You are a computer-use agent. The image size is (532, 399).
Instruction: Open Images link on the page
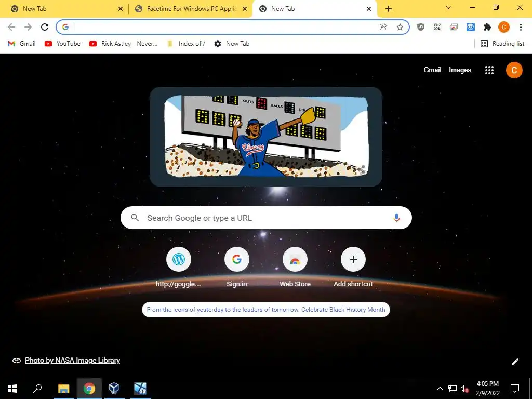pyautogui.click(x=460, y=70)
